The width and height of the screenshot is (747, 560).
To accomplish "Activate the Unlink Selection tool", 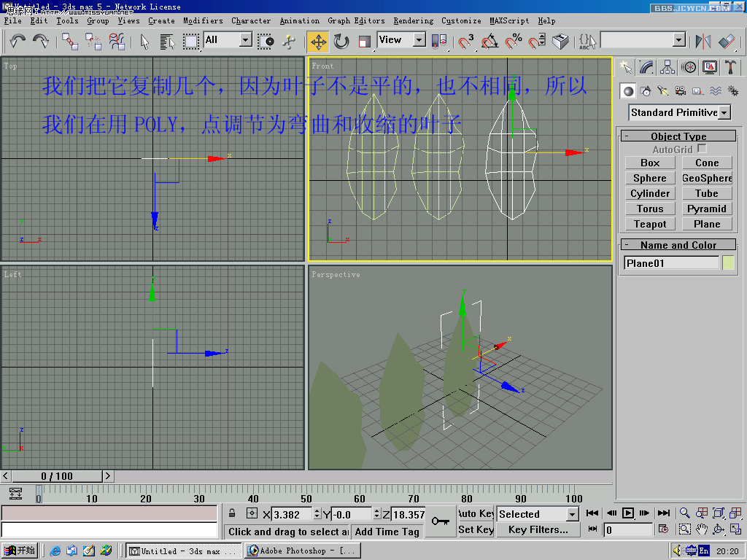I will coord(93,41).
